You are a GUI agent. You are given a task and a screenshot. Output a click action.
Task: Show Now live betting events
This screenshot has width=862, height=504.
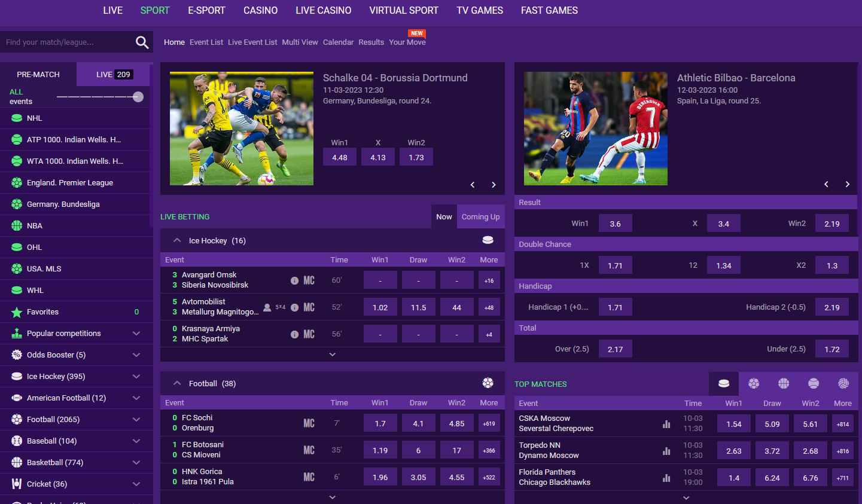444,217
